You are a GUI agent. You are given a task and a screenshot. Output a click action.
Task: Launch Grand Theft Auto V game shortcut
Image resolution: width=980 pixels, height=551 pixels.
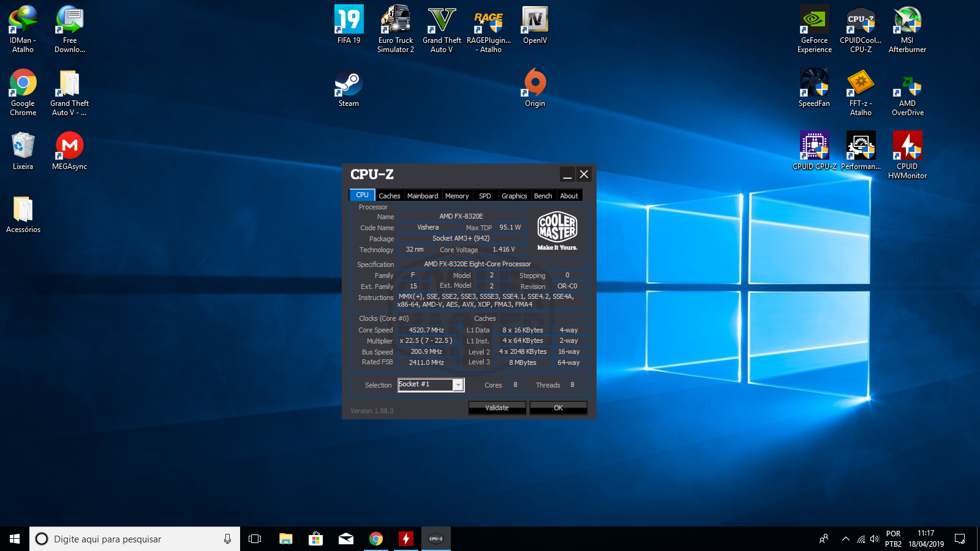point(442,29)
